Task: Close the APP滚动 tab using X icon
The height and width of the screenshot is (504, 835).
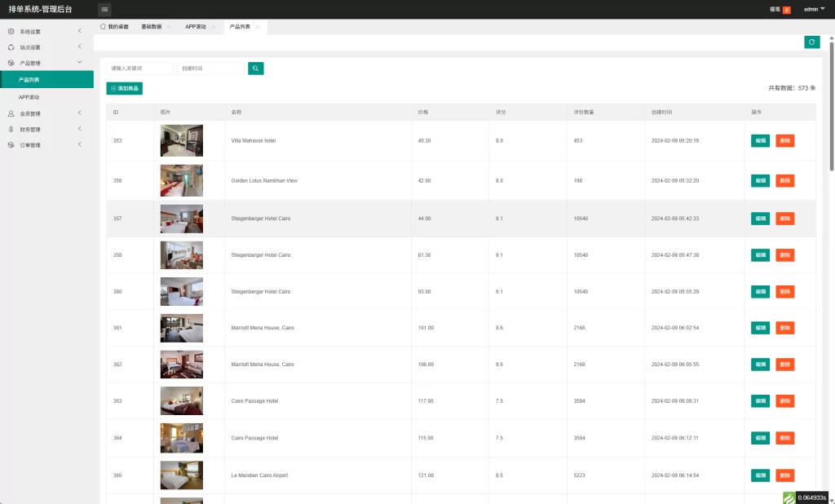Action: click(x=213, y=27)
